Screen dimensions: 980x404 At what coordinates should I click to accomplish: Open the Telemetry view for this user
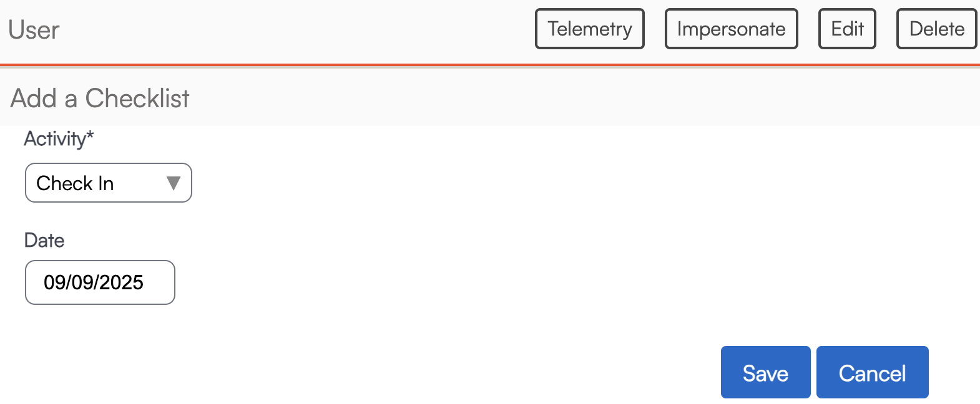pos(589,29)
